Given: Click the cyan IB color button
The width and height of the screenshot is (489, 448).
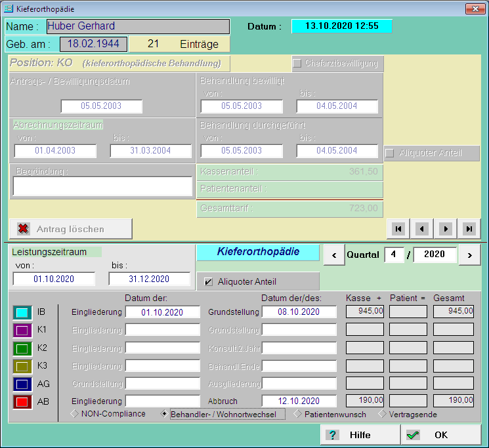Looking at the screenshot, I should pyautogui.click(x=22, y=312).
